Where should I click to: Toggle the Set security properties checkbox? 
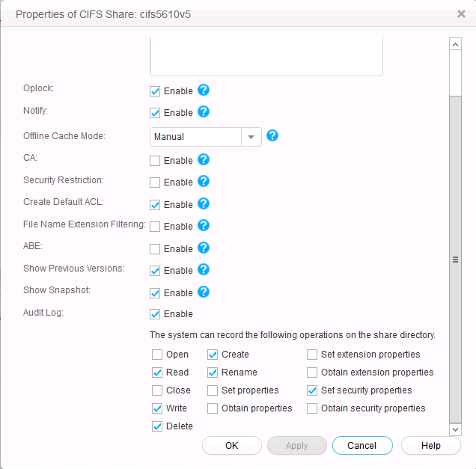pos(312,390)
